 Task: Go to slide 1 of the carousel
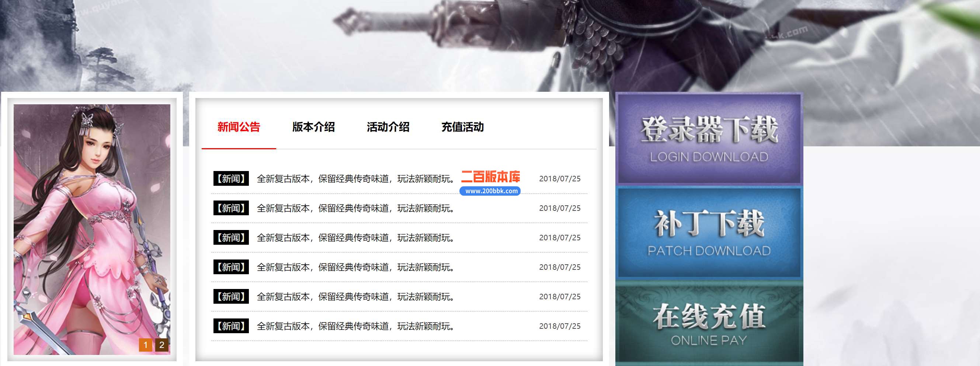[x=145, y=345]
